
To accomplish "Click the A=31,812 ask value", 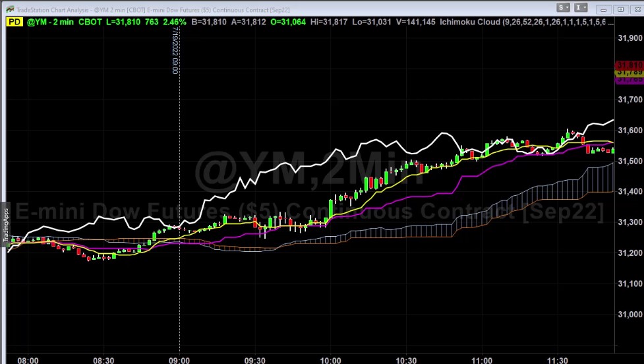I will [249, 22].
